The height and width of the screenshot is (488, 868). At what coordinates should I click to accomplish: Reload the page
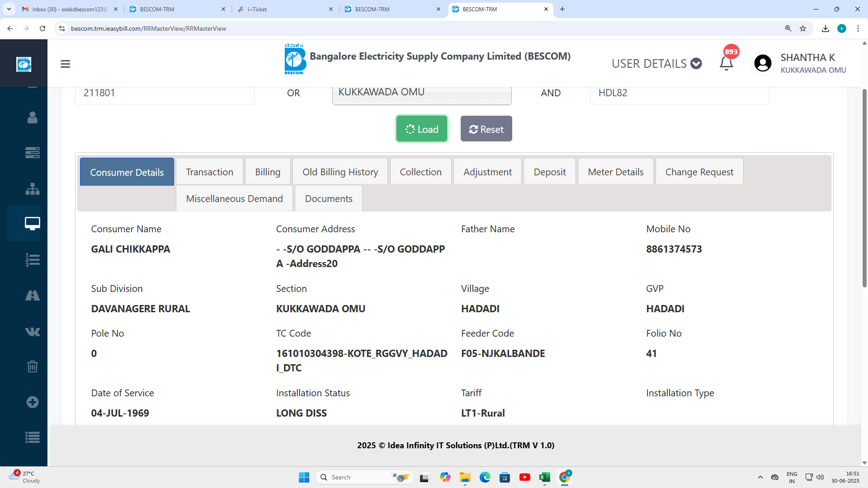coord(42,28)
